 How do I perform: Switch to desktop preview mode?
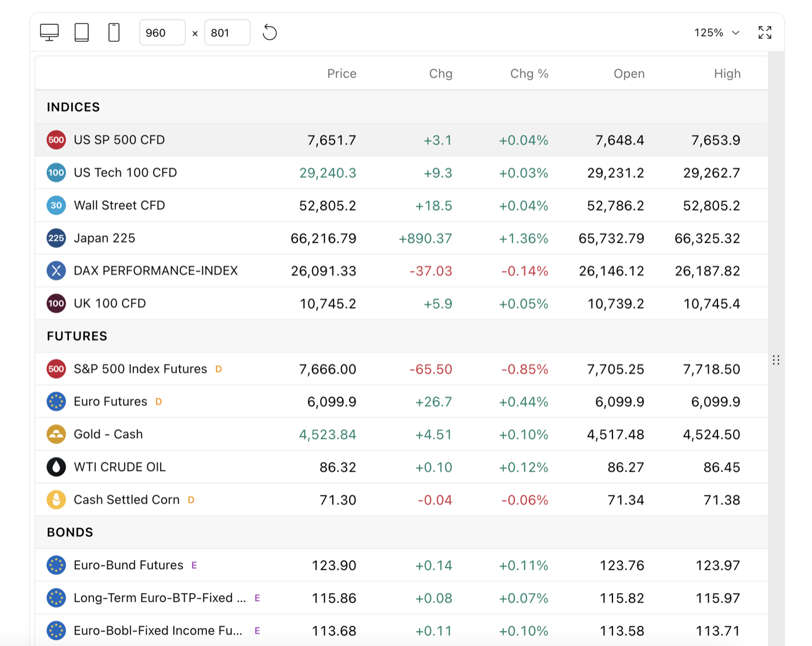click(49, 33)
